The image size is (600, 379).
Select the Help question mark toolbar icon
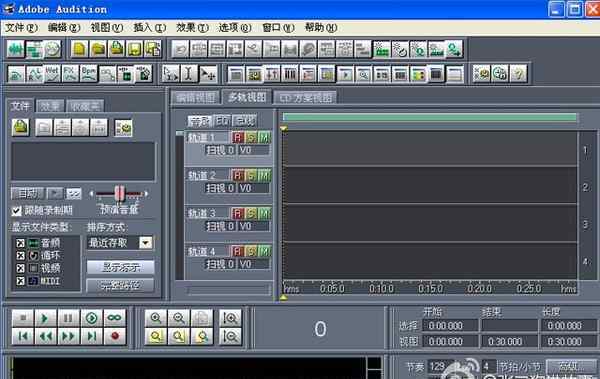(x=518, y=73)
